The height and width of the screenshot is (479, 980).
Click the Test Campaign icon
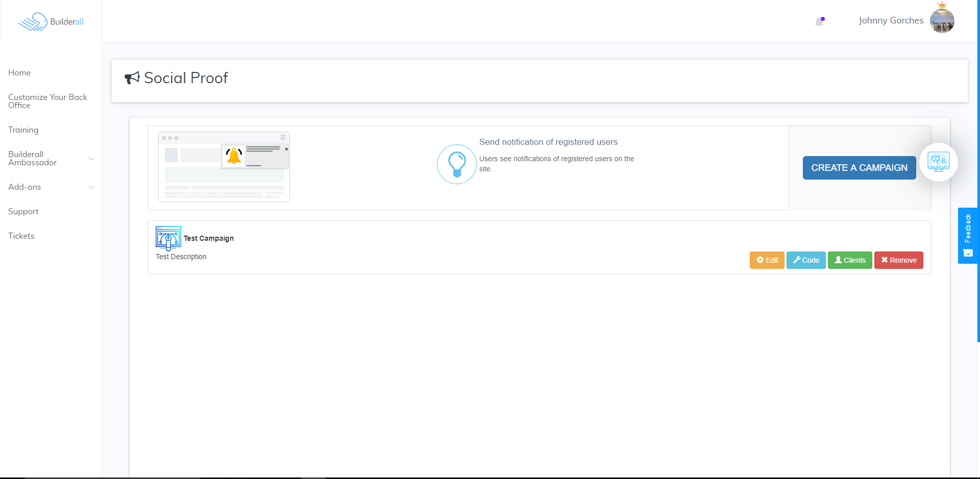click(x=168, y=238)
